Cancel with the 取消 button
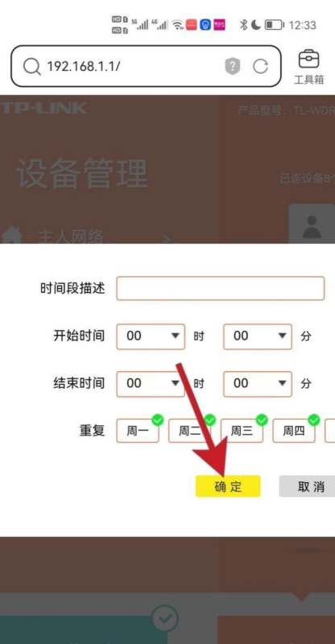 (x=308, y=487)
